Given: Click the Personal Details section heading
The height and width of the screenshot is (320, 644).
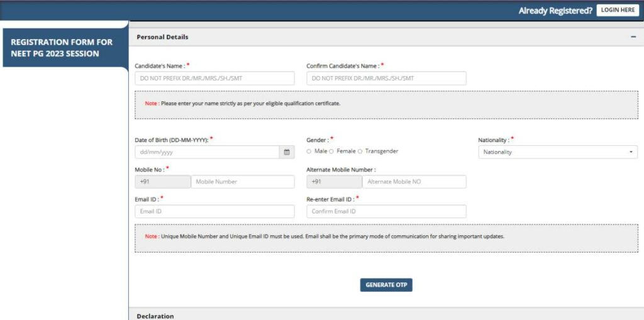Looking at the screenshot, I should coord(162,37).
